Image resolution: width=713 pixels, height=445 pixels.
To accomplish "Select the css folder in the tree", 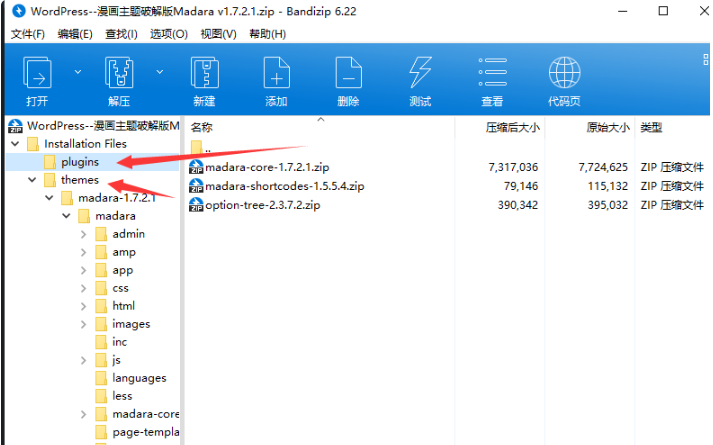I will [121, 288].
